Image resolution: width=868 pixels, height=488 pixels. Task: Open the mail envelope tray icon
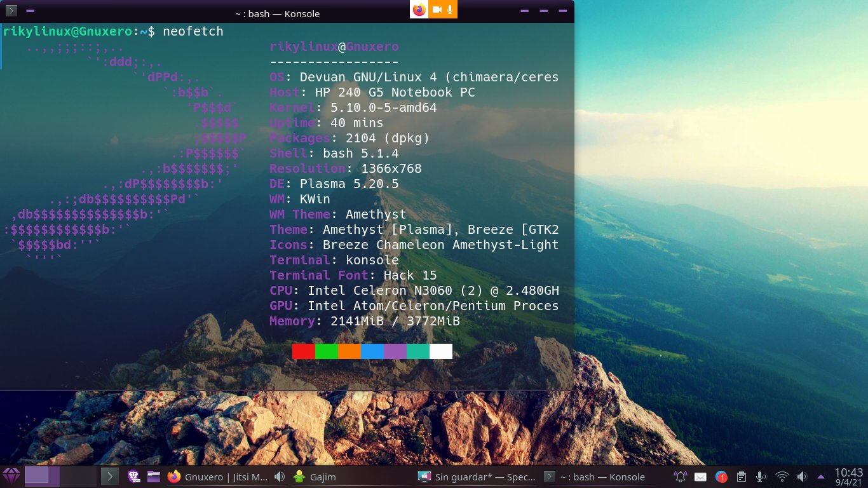click(x=700, y=477)
